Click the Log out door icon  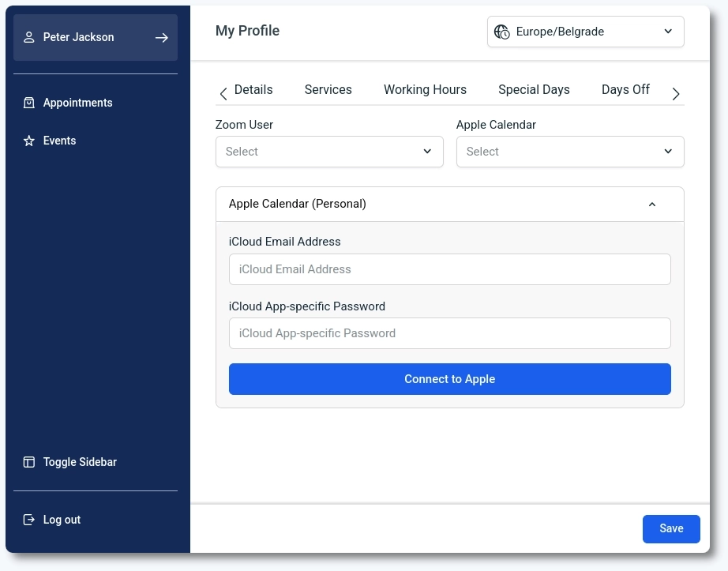(x=29, y=520)
